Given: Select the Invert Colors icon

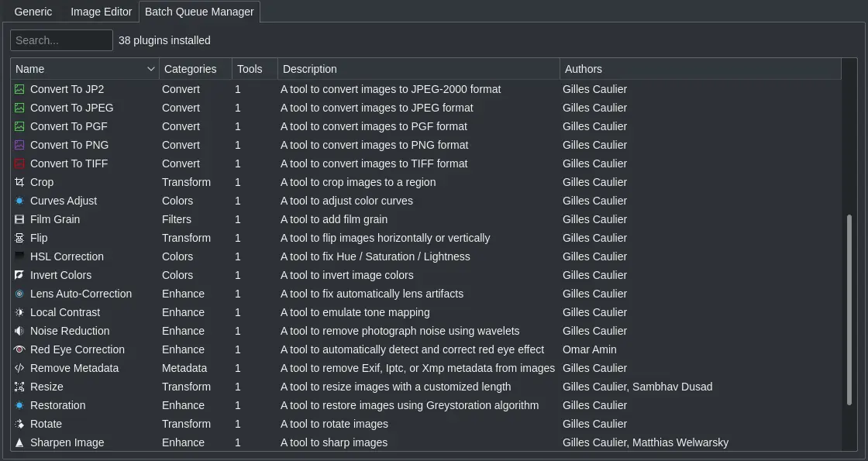Looking at the screenshot, I should click(x=19, y=275).
